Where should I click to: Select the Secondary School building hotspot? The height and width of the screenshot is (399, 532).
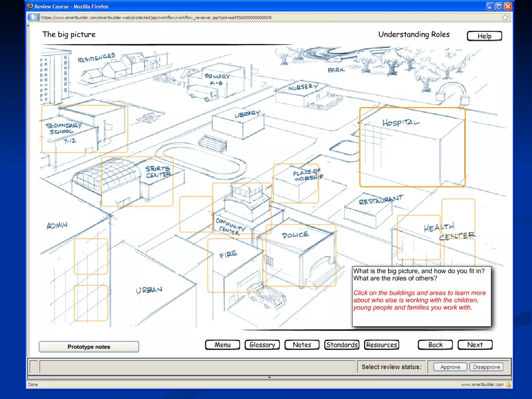click(x=85, y=129)
